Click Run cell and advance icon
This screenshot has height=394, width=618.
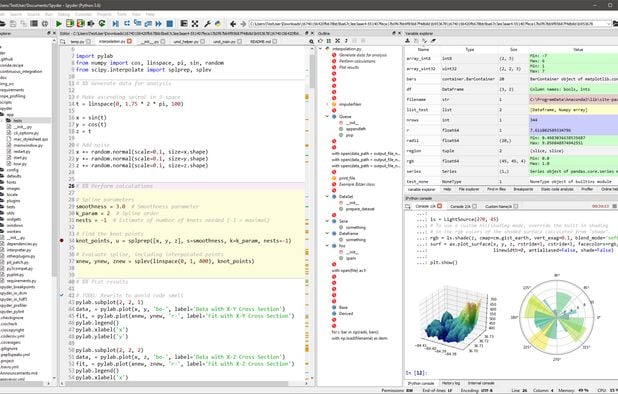(80, 24)
